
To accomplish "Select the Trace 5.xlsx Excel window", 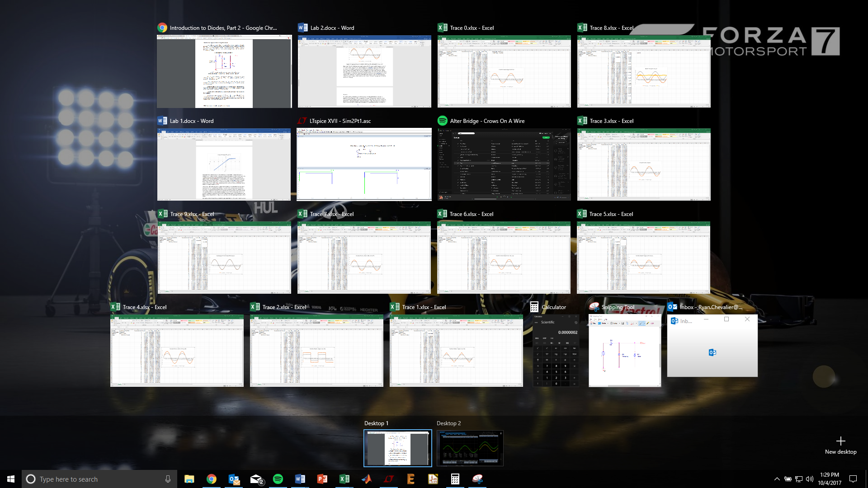I will 643,258.
